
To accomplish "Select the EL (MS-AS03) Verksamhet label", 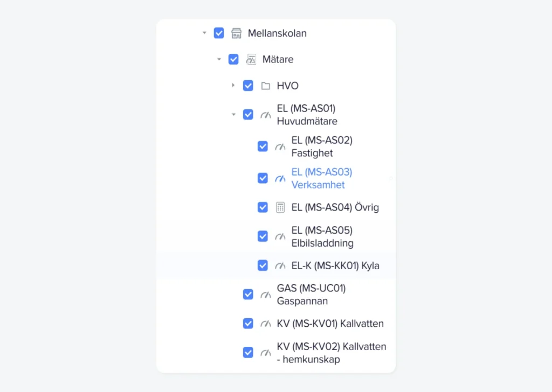I will (x=321, y=178).
